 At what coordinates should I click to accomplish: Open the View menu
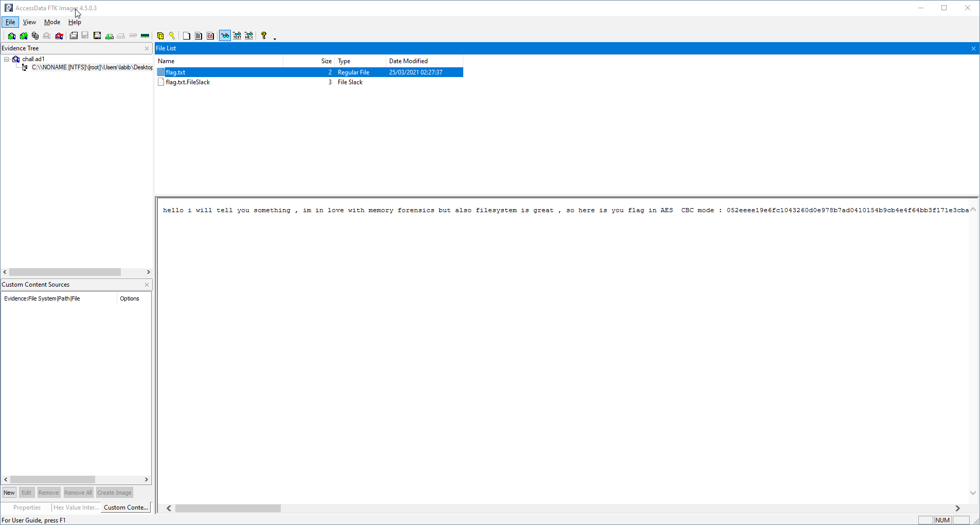click(x=29, y=22)
